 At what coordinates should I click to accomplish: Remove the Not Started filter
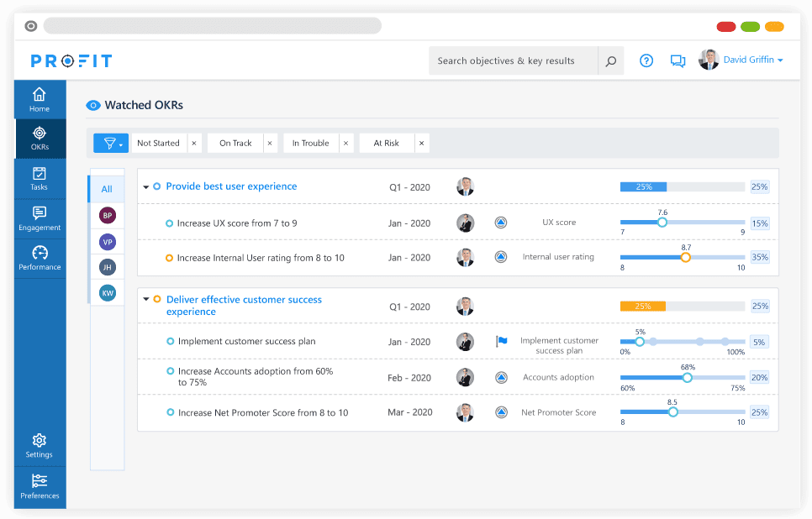(x=194, y=144)
